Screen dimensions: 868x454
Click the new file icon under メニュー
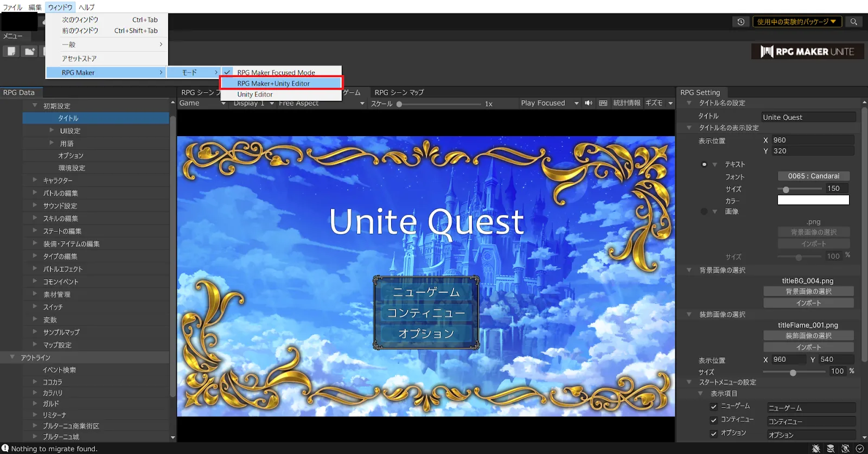[x=11, y=52]
